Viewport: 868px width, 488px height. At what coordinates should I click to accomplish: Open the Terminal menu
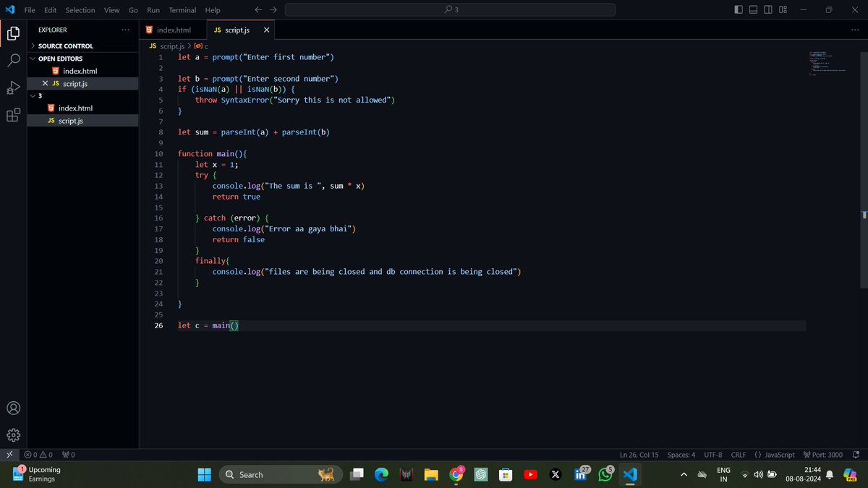[182, 10]
